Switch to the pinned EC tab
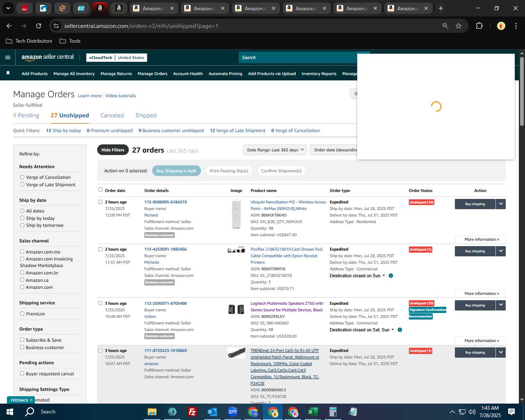Viewport: 525px width, 420px height. pyautogui.click(x=81, y=8)
